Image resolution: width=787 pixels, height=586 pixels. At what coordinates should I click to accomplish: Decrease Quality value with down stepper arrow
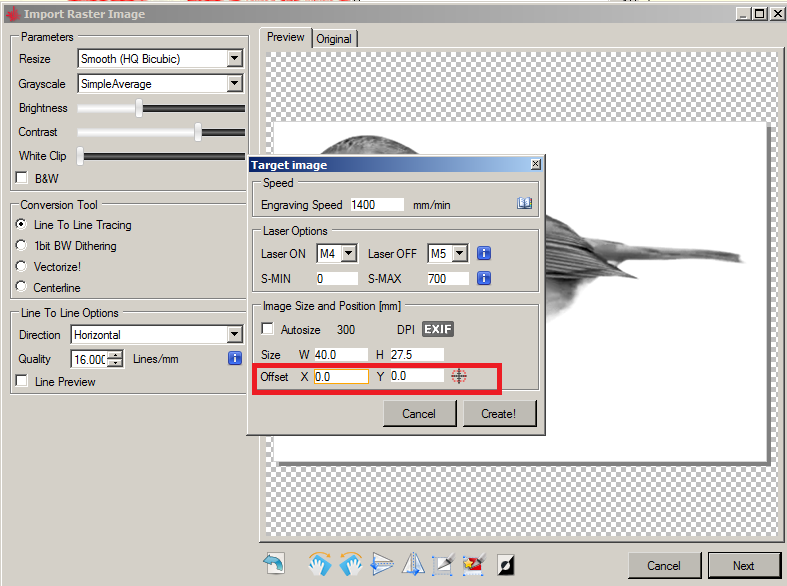coord(116,363)
